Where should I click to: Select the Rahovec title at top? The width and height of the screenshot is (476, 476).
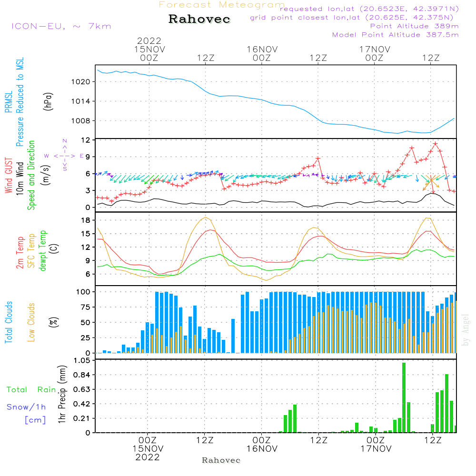199,19
